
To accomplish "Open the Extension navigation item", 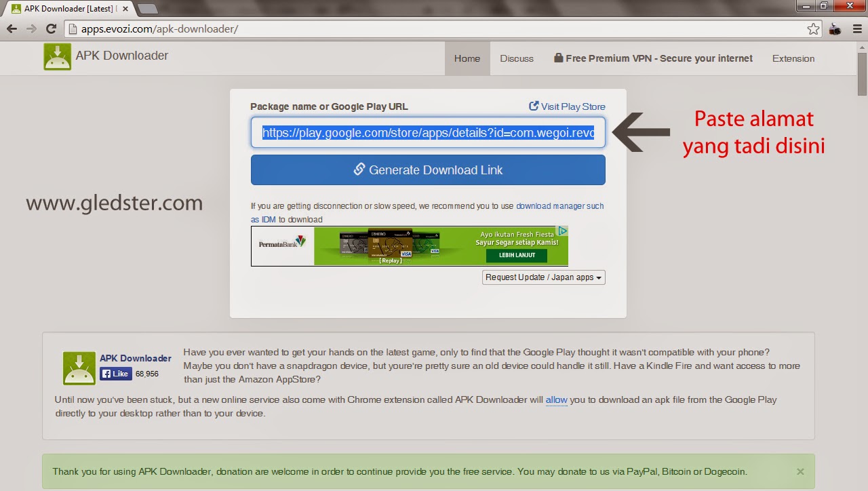I will coord(793,58).
